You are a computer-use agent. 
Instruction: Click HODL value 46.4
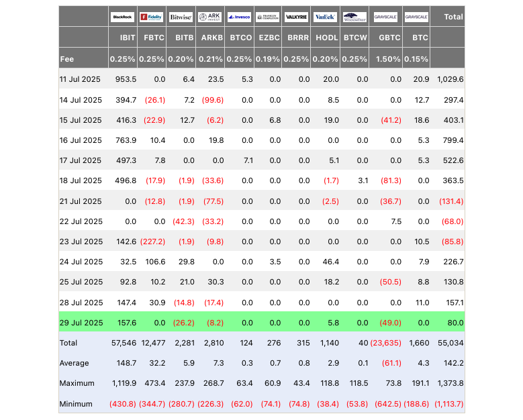tap(330, 262)
